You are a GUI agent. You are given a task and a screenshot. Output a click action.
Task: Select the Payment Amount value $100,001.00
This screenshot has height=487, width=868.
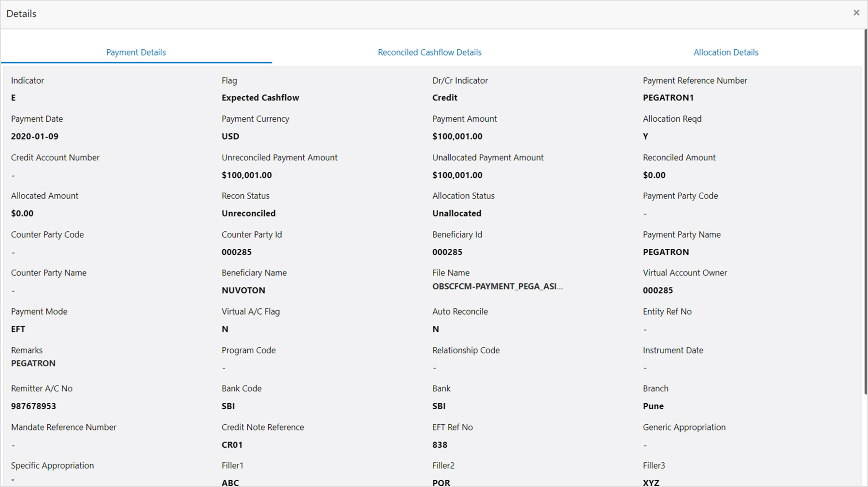(457, 136)
